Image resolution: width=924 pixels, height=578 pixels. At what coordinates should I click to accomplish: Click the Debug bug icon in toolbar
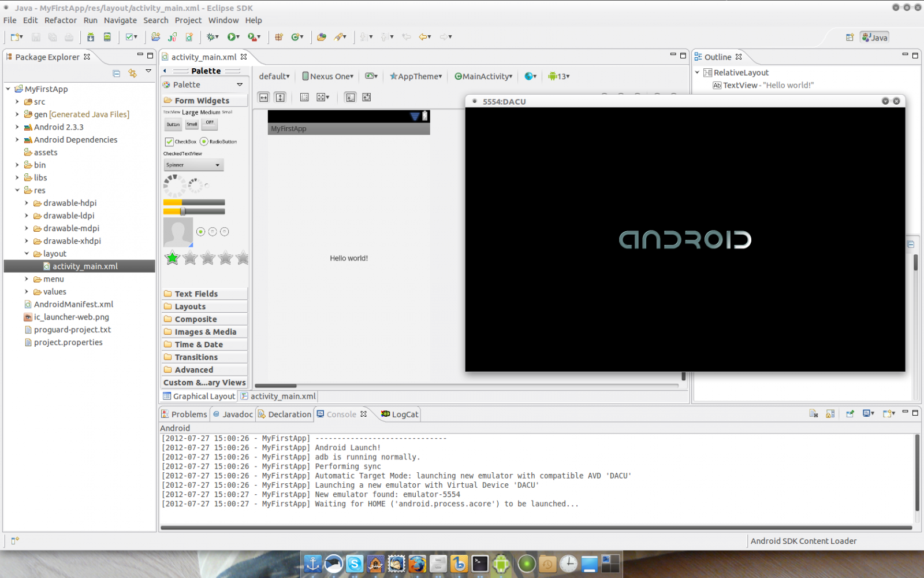click(212, 37)
